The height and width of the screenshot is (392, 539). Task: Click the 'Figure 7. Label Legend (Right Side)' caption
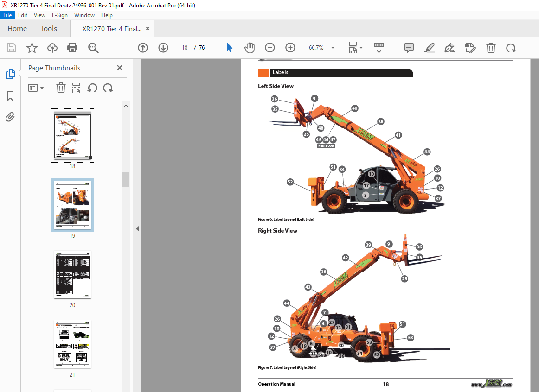click(x=288, y=367)
